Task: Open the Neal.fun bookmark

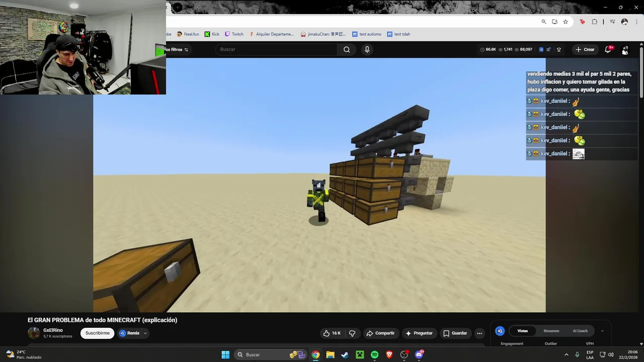Action: [x=188, y=34]
